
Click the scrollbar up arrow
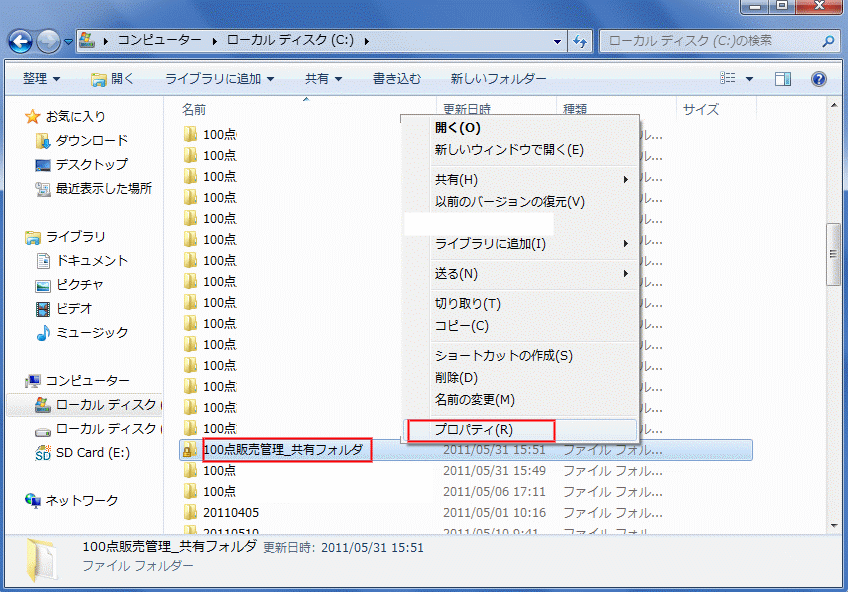click(833, 105)
